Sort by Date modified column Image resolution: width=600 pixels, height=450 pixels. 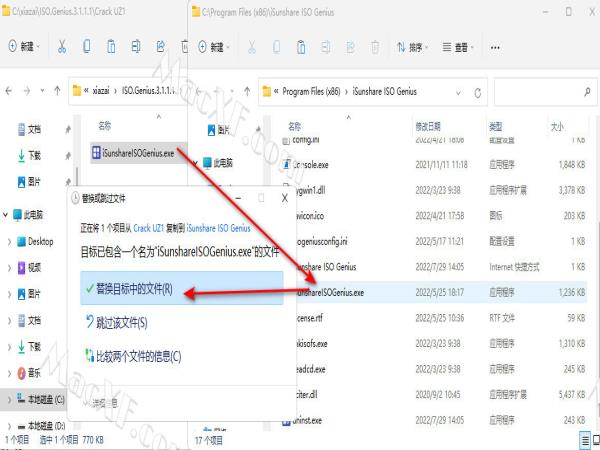coord(428,127)
